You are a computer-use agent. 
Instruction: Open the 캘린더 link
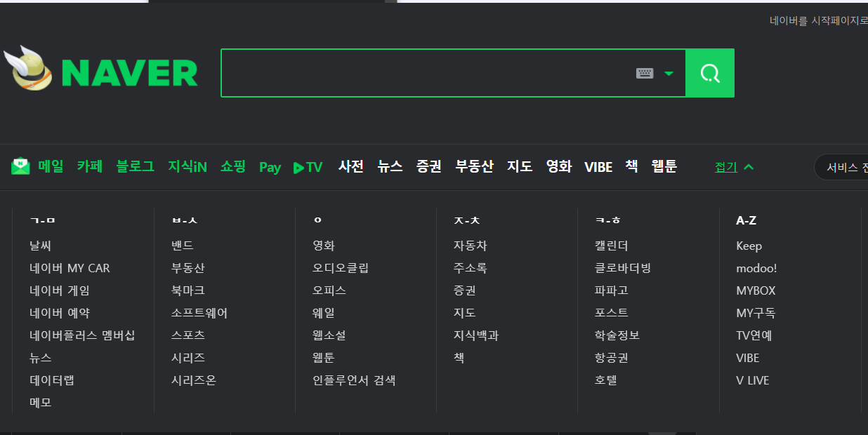tap(612, 246)
